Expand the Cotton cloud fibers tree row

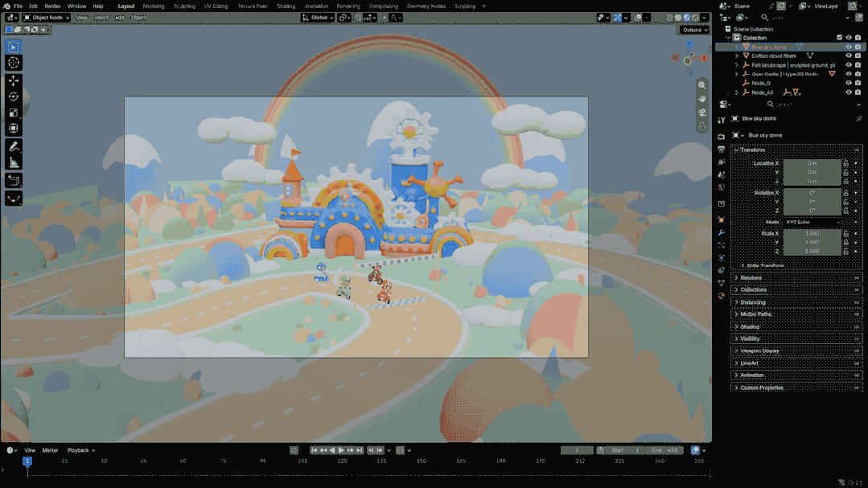(737, 56)
